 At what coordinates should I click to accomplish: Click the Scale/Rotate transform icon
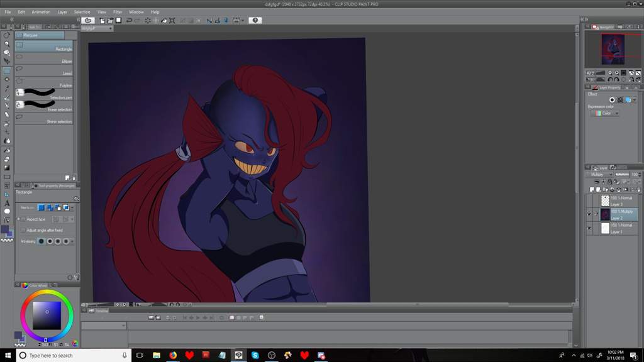point(172,20)
